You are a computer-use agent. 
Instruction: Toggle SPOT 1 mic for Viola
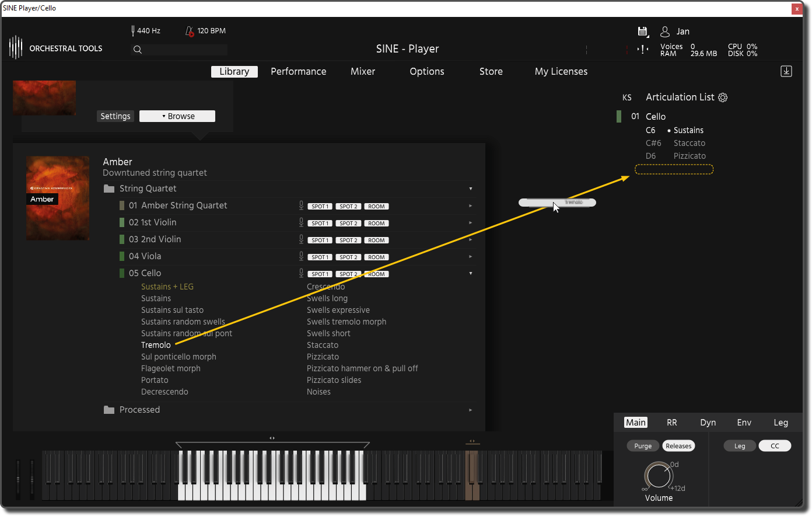pyautogui.click(x=320, y=257)
